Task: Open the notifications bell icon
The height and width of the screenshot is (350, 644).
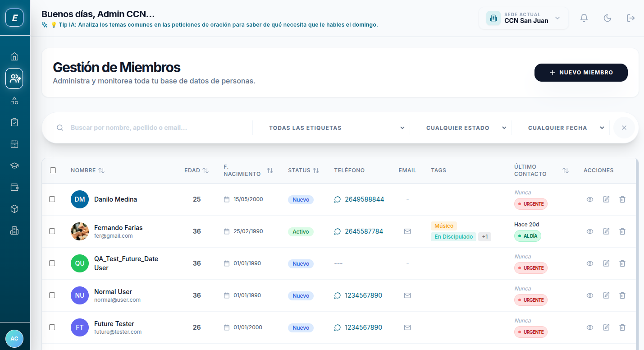Action: point(584,18)
